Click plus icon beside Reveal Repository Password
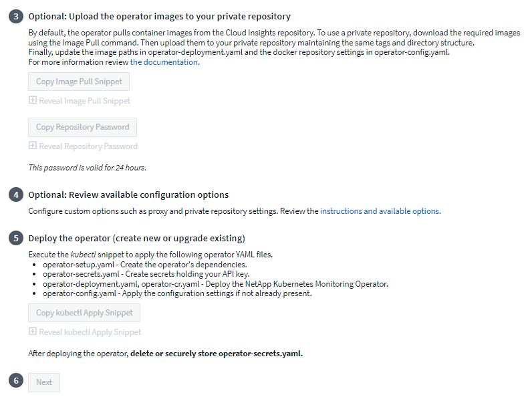The height and width of the screenshot is (401, 532). pos(32,146)
